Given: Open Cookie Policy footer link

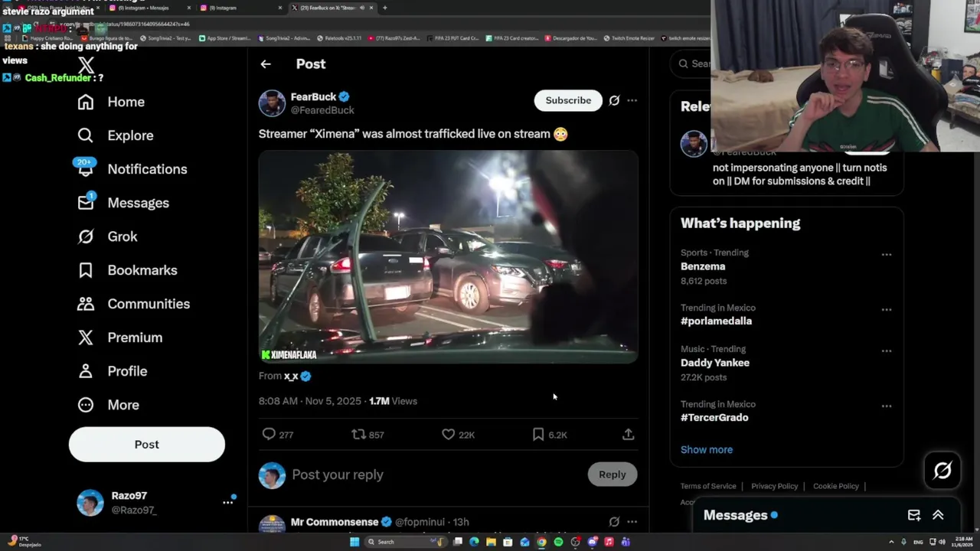Looking at the screenshot, I should pyautogui.click(x=836, y=486).
